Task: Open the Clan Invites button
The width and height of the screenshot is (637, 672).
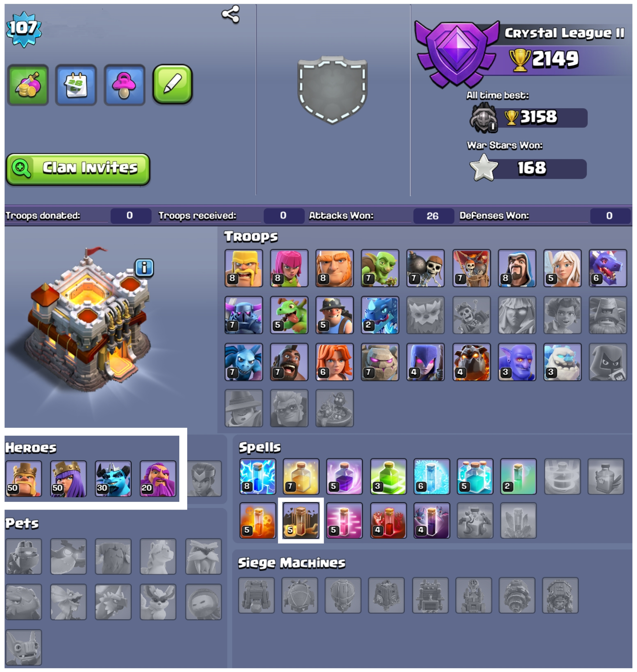Action: (x=78, y=169)
